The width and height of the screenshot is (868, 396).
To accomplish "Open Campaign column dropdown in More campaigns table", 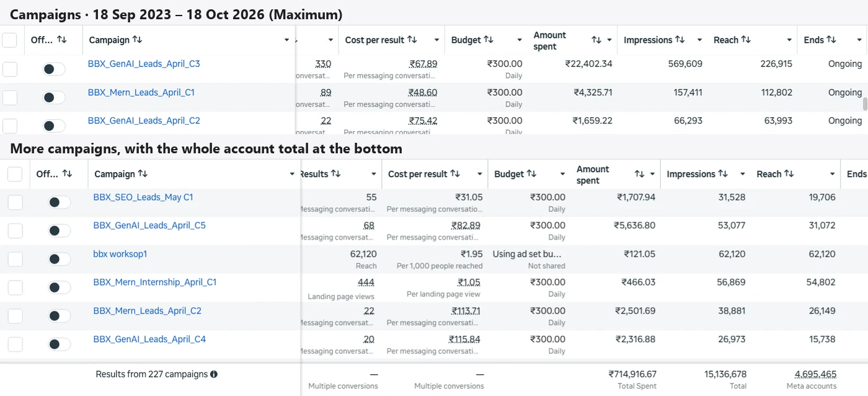I will point(292,174).
